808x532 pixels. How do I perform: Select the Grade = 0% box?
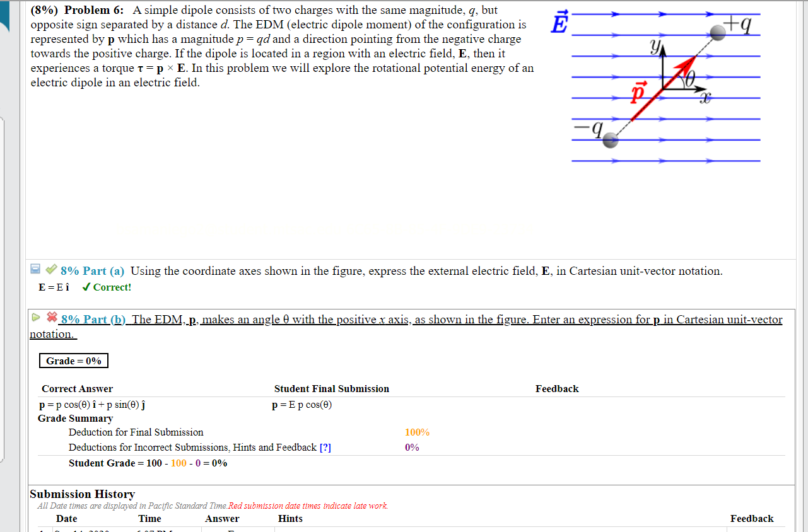click(73, 360)
